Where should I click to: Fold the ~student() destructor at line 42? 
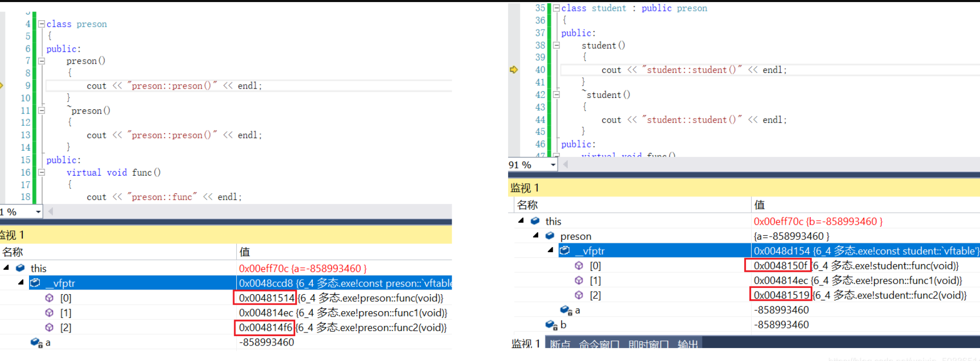556,94
